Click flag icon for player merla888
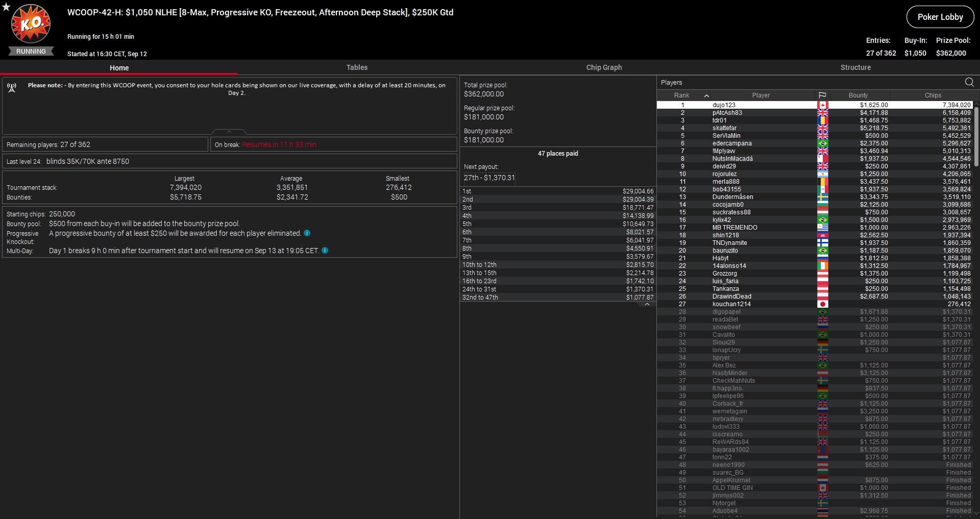This screenshot has width=980, height=519. [822, 182]
